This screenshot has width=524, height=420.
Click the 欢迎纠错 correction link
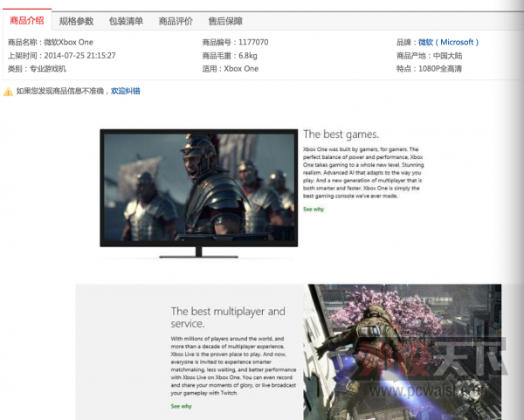click(125, 91)
